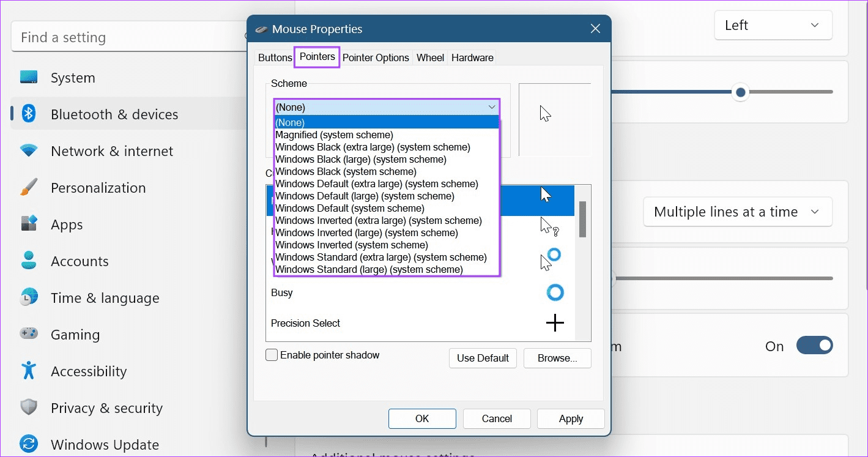Open the Left dropdown in Settings
The width and height of the screenshot is (868, 457).
pyautogui.click(x=773, y=25)
